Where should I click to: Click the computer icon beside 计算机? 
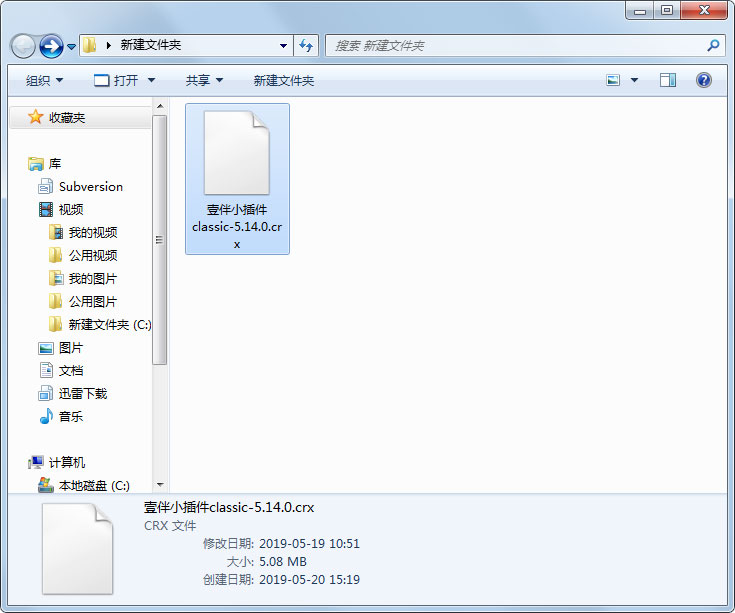(x=36, y=463)
